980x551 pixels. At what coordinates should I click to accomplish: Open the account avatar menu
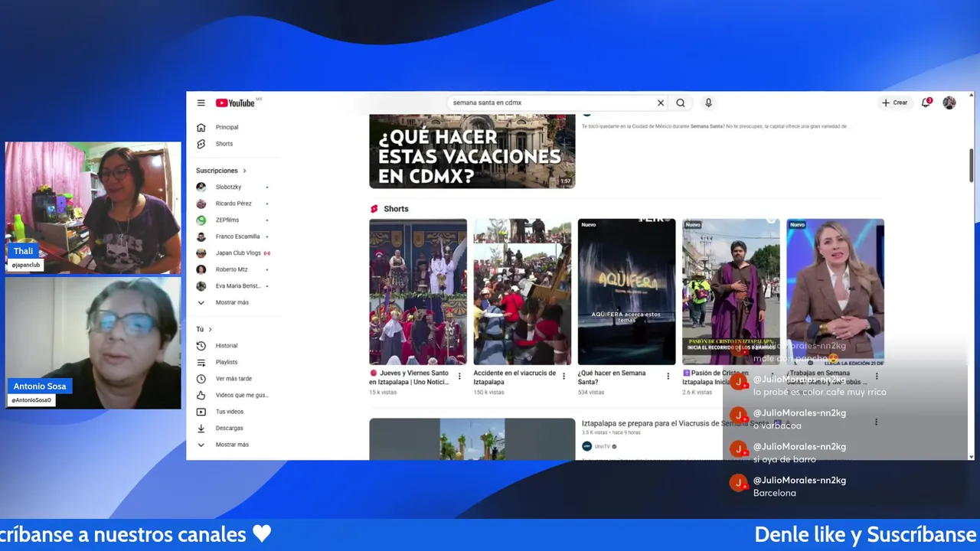[x=949, y=103]
